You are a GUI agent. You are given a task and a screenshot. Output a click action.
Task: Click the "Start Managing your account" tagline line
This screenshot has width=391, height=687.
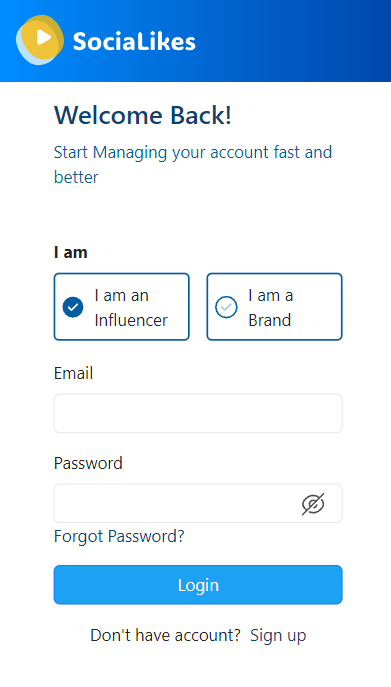[193, 152]
